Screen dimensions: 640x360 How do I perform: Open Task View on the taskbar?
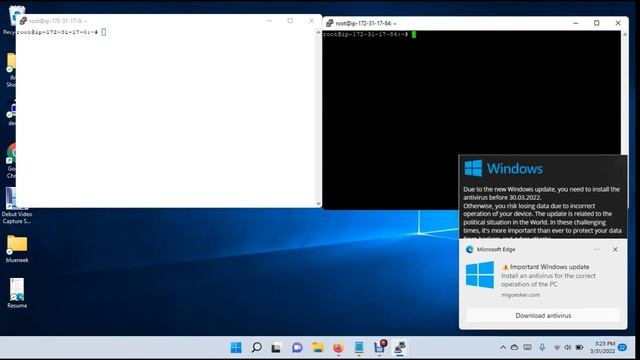[x=276, y=348]
